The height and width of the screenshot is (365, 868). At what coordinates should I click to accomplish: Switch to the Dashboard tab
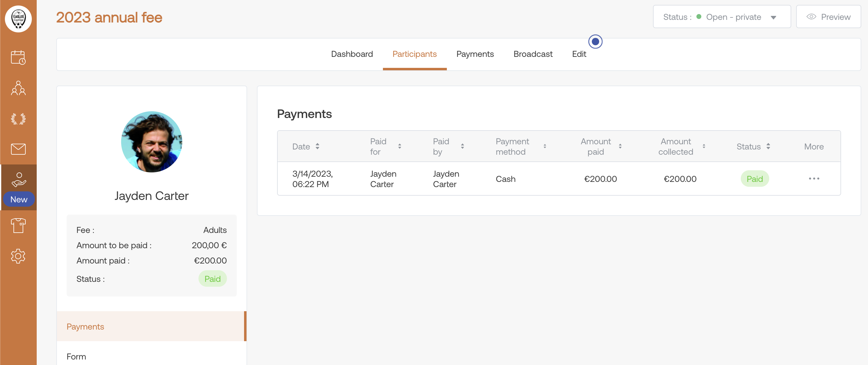tap(351, 54)
